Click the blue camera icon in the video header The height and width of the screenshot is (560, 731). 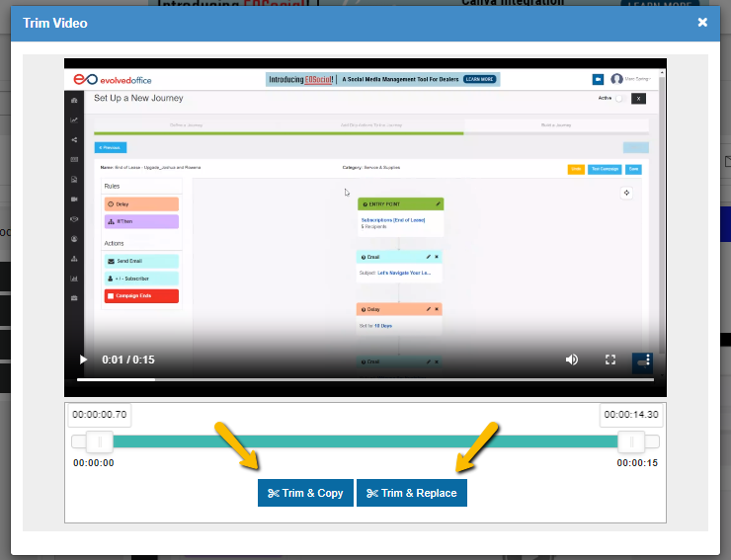598,79
